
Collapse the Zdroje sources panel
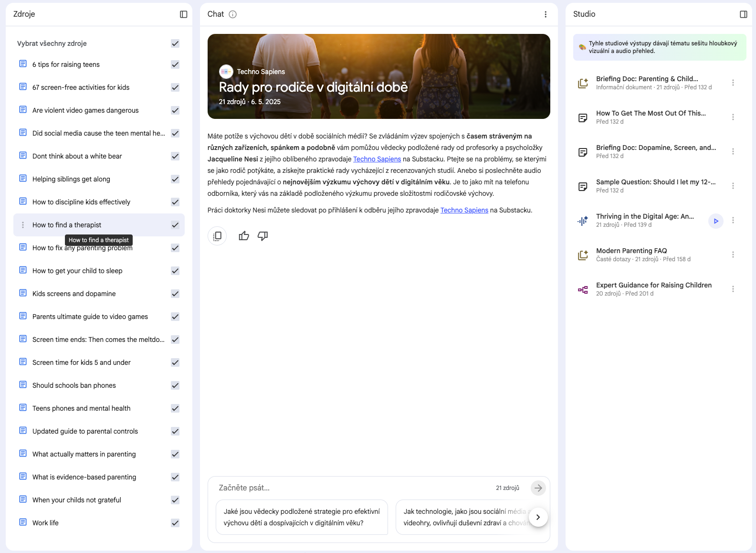pos(183,14)
